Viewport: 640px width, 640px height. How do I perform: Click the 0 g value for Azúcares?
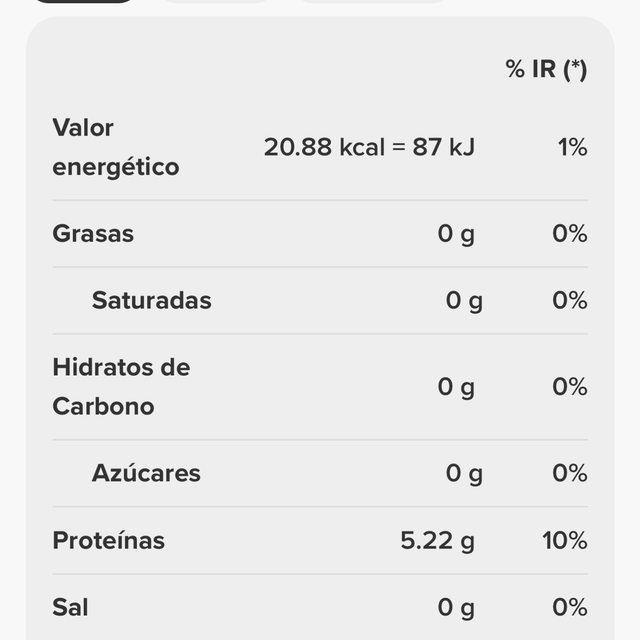tap(464, 473)
